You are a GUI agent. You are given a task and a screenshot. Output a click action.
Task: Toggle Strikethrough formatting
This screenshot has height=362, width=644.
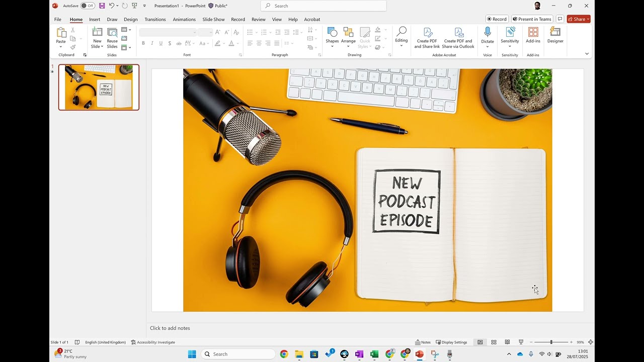coord(179,43)
